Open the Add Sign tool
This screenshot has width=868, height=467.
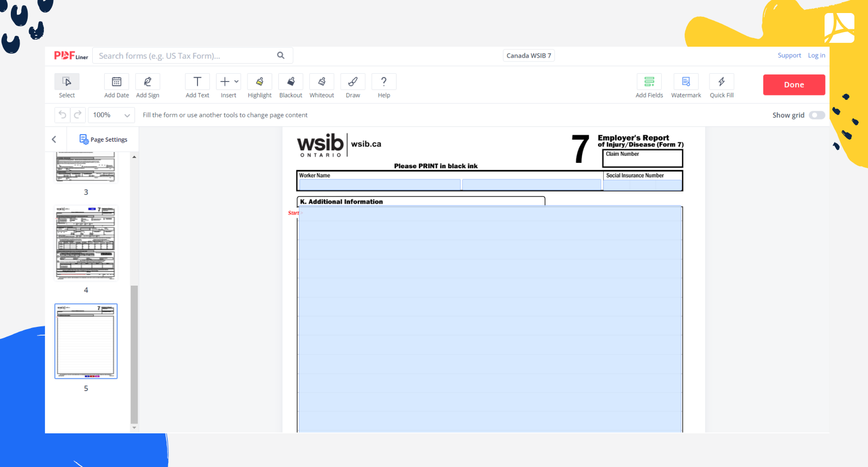[x=148, y=82]
